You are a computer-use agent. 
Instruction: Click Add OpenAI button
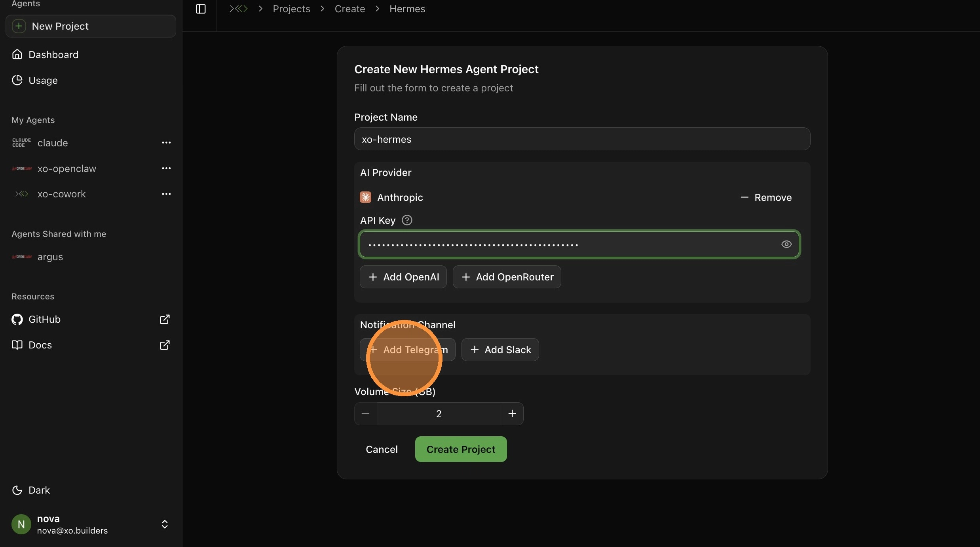[x=403, y=277]
